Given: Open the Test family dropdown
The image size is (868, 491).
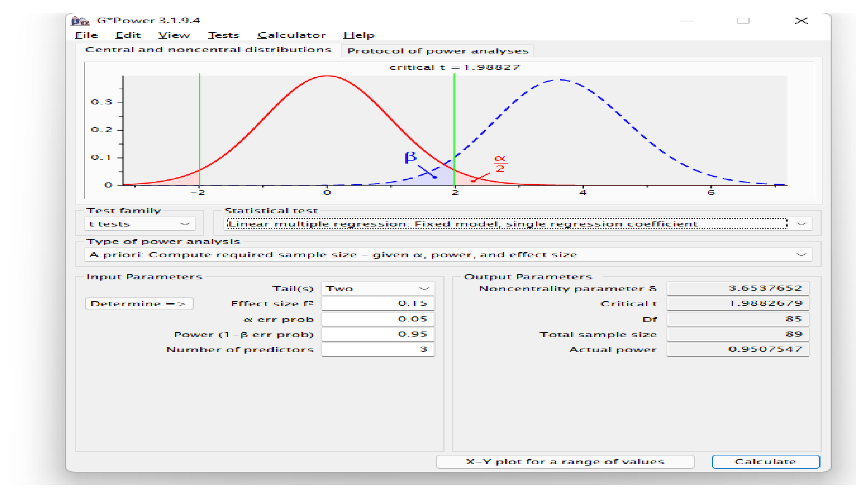Looking at the screenshot, I should pos(140,224).
